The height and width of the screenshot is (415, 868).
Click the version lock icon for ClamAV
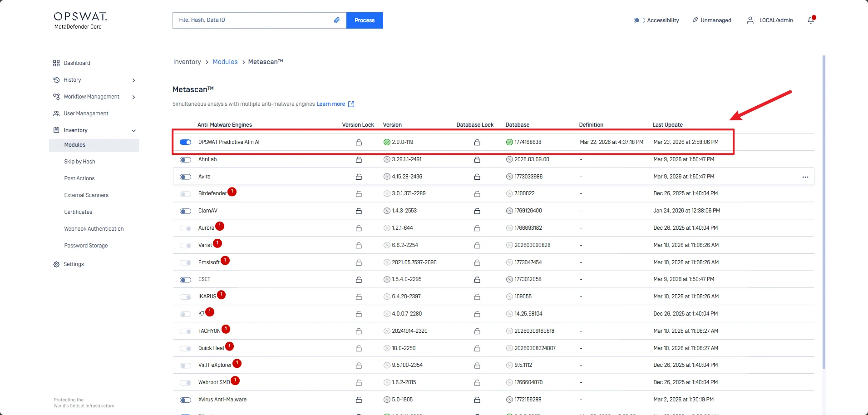(x=359, y=211)
